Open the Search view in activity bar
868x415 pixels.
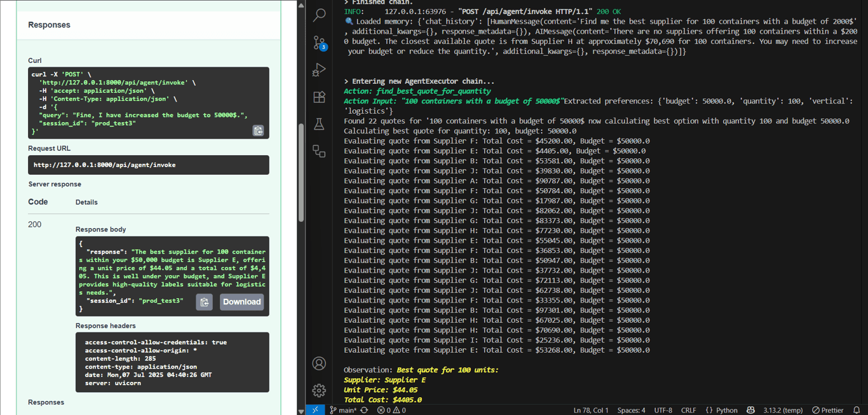tap(319, 15)
